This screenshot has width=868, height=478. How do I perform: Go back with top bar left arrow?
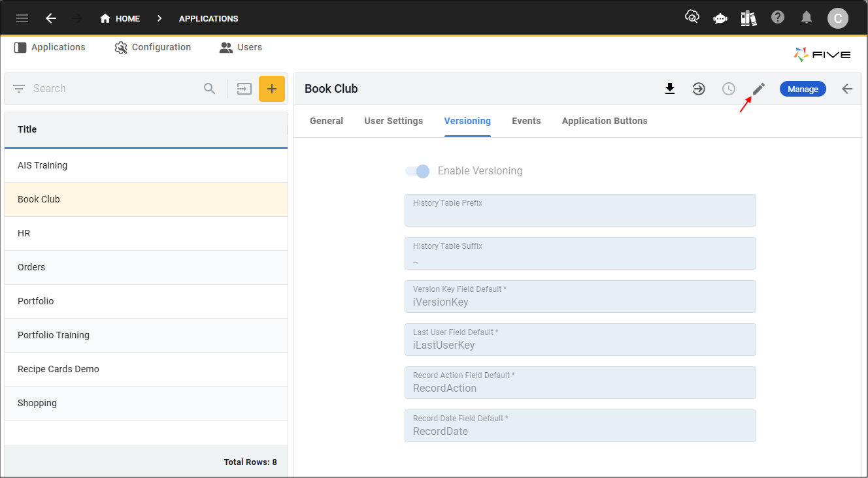pyautogui.click(x=51, y=18)
